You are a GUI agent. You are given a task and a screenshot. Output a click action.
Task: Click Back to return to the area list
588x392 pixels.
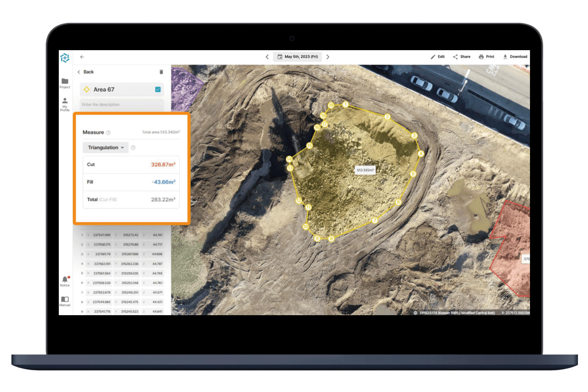click(86, 72)
